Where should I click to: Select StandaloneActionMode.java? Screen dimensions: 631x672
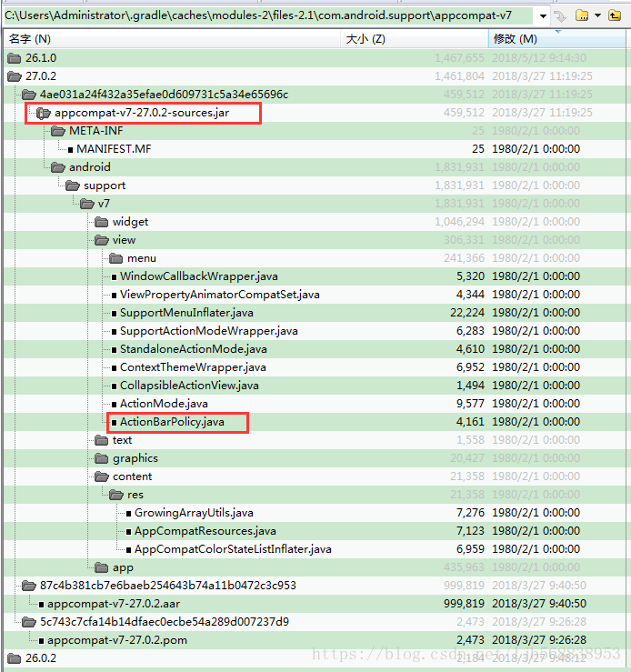tap(193, 349)
